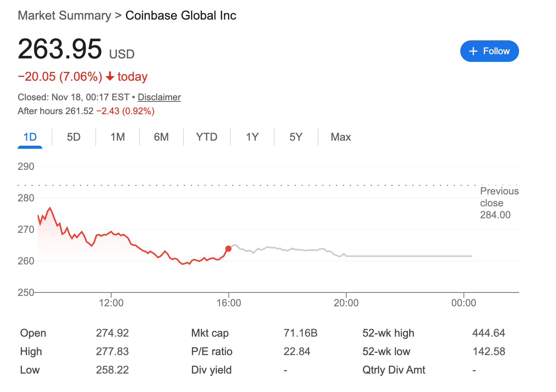This screenshot has height=392, width=556.
Task: Click the red downward arrow icon beside today
Action: [x=110, y=76]
